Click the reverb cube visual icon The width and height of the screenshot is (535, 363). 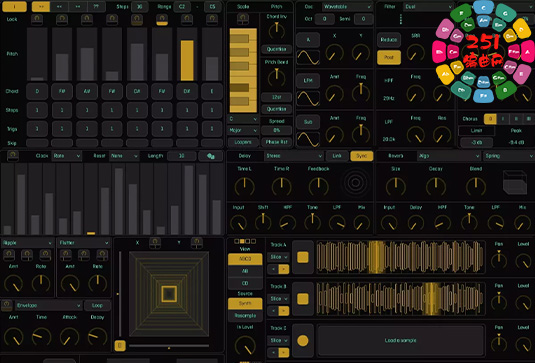[x=515, y=183]
